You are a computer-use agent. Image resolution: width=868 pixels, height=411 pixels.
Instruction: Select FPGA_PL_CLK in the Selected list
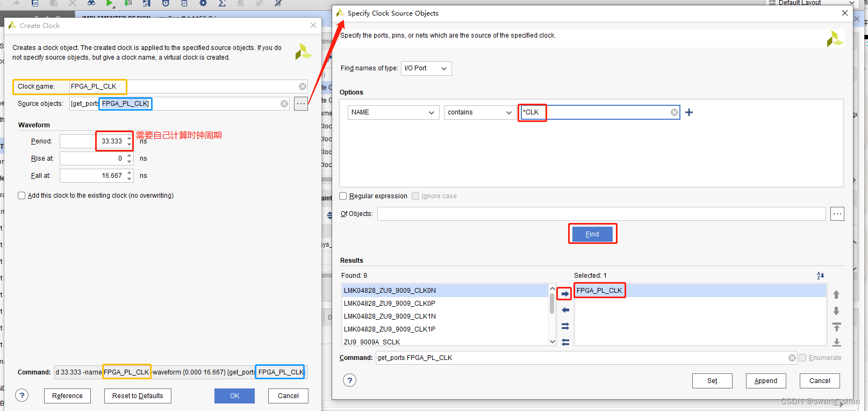pos(700,291)
